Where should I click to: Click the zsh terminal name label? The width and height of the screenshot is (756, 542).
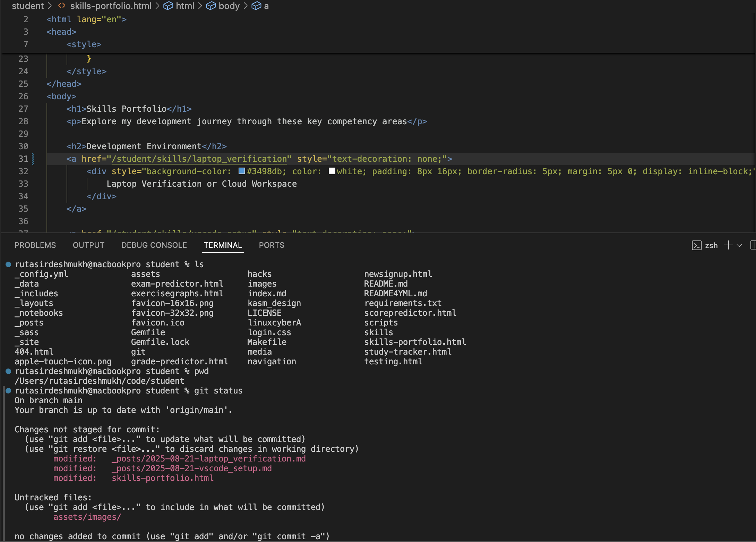pyautogui.click(x=711, y=246)
